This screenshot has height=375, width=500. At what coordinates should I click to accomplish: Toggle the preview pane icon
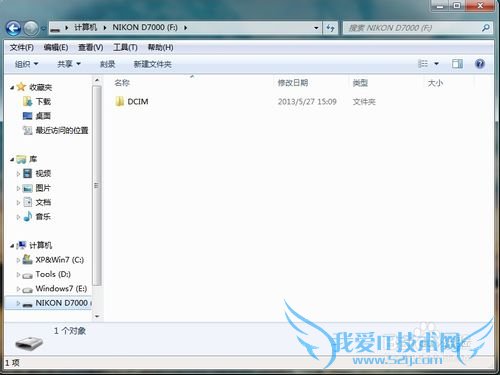(457, 64)
